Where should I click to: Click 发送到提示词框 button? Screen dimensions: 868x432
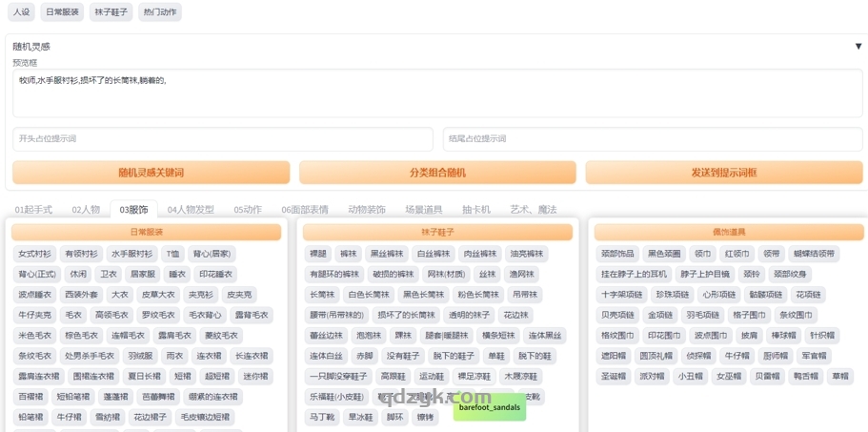[x=723, y=173]
